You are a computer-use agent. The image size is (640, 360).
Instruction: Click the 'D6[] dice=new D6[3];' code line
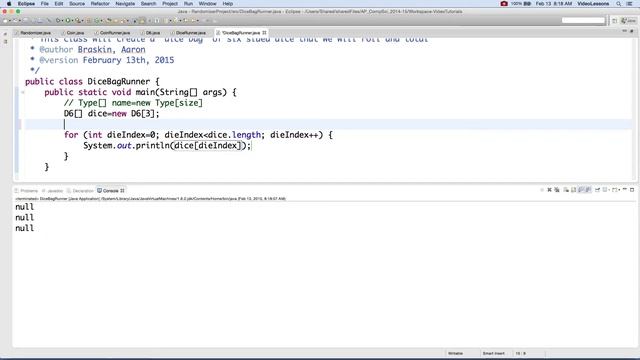point(111,113)
